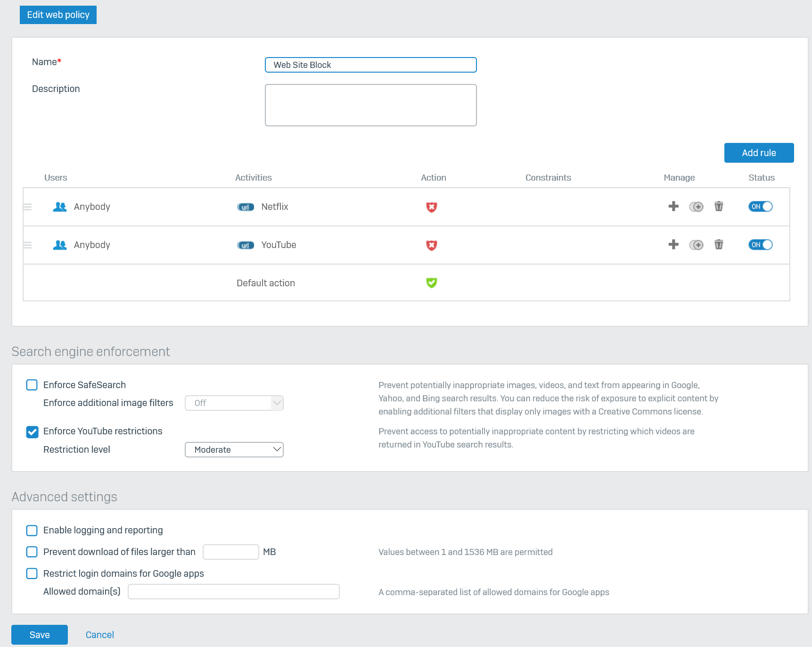Click the clone rule icon for Netflix
The width and height of the screenshot is (812, 647).
[696, 207]
